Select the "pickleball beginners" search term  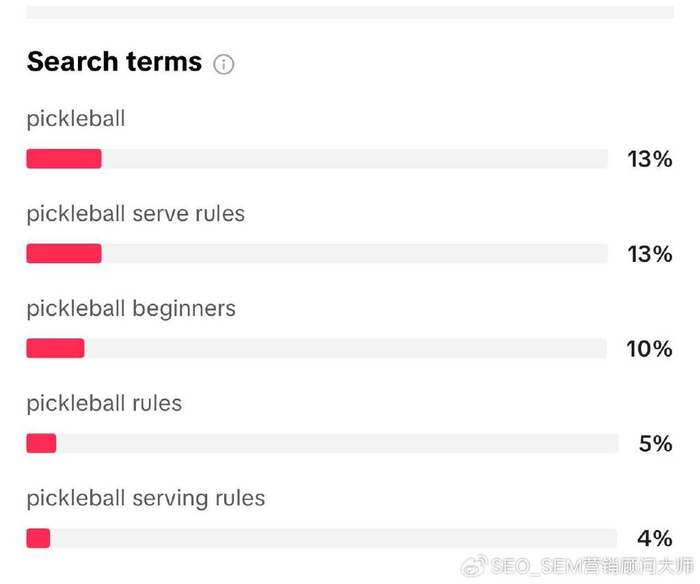click(x=131, y=308)
